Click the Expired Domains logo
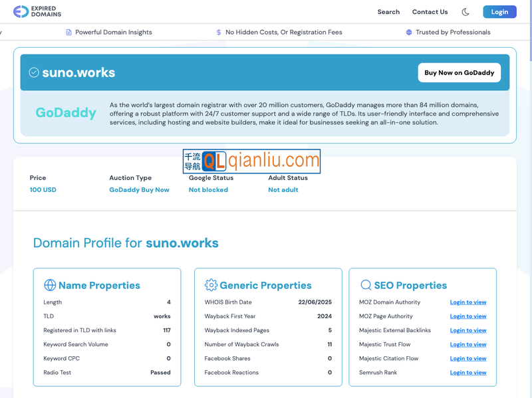Image resolution: width=532 pixels, height=398 pixels. 37,11
